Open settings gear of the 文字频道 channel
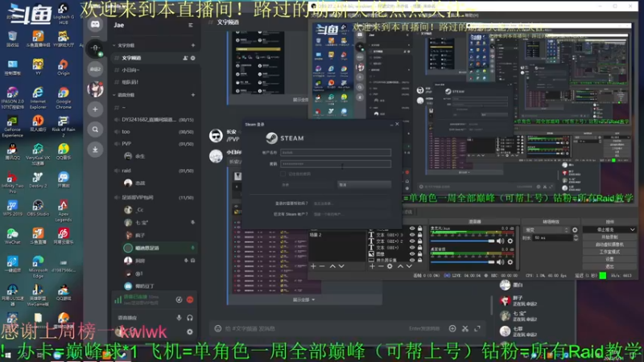The height and width of the screenshot is (362, 644). pos(192,58)
